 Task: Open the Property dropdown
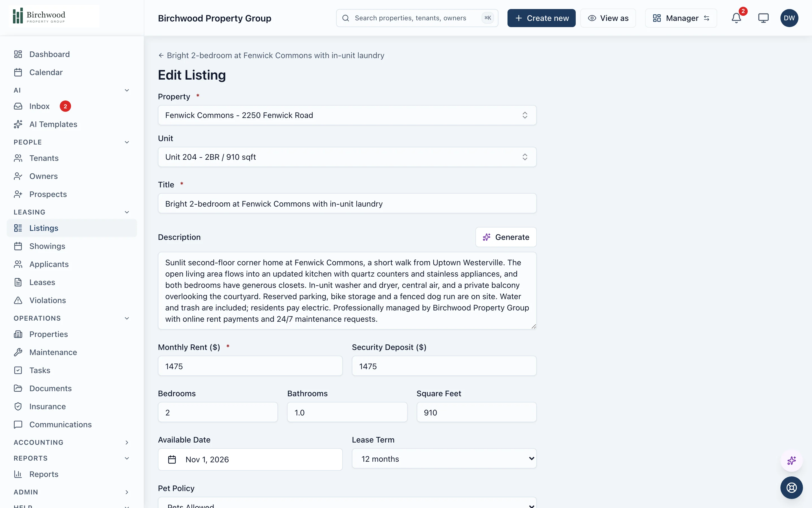[347, 115]
